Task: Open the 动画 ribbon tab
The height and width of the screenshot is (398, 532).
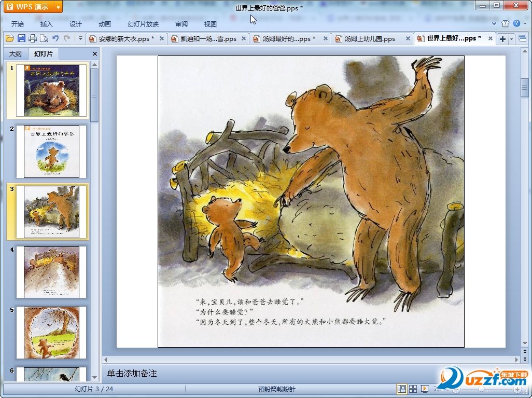Action: click(105, 24)
